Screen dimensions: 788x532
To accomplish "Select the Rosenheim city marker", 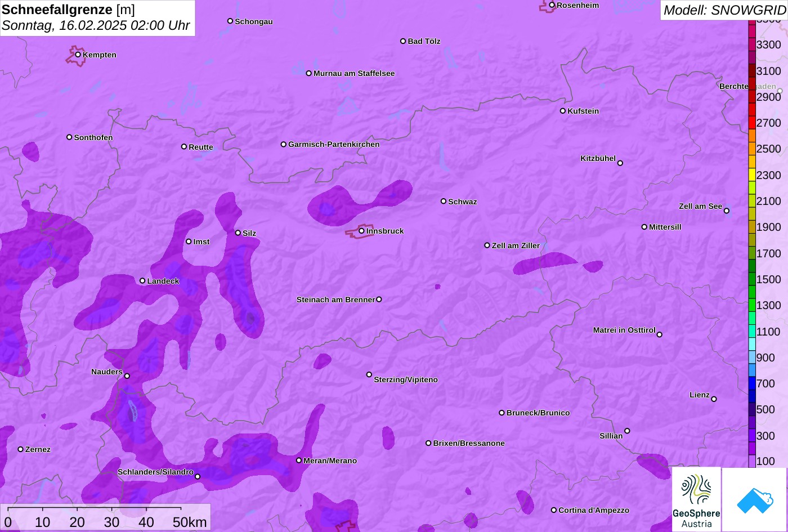I will pyautogui.click(x=552, y=5).
